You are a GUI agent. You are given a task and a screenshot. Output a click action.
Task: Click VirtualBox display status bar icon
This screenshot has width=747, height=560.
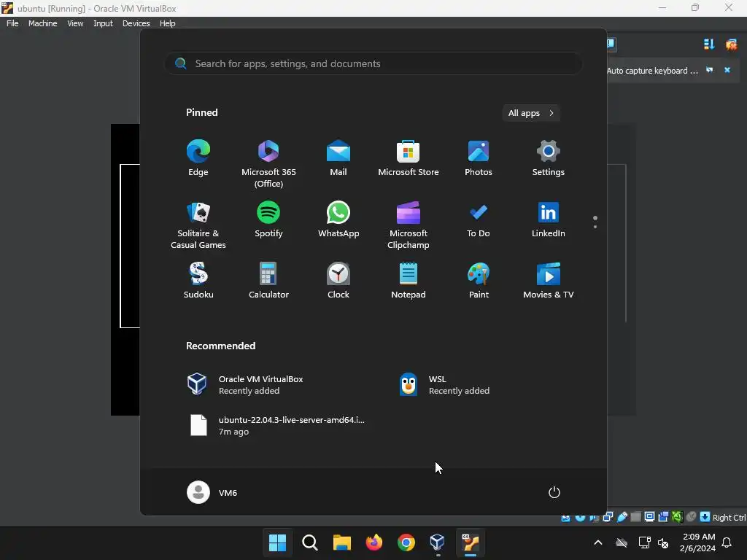point(649,517)
